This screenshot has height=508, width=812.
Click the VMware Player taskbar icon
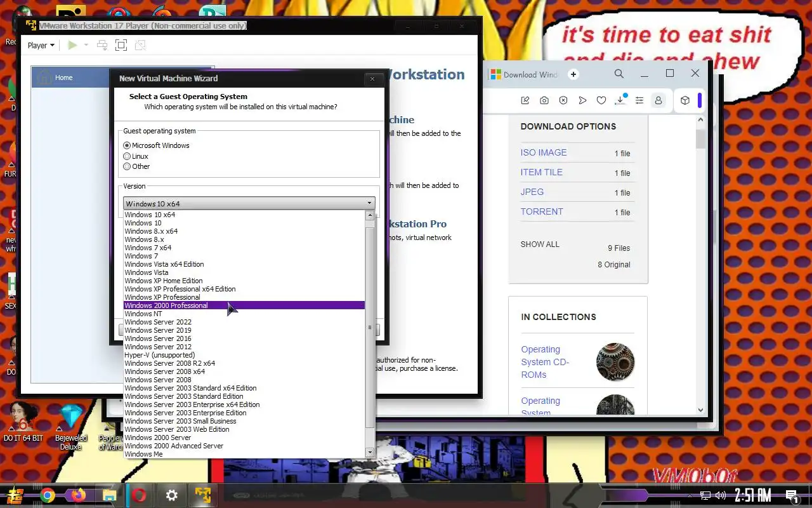[202, 495]
